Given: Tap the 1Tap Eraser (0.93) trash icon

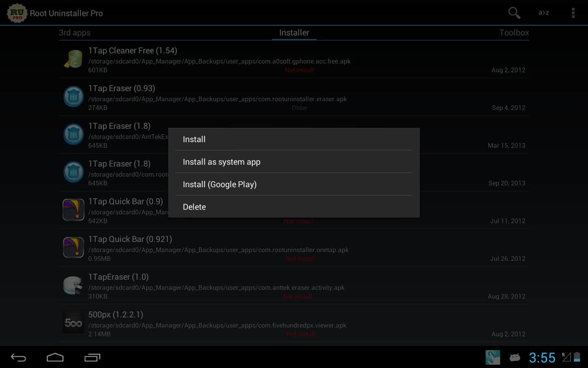Looking at the screenshot, I should pos(73,97).
